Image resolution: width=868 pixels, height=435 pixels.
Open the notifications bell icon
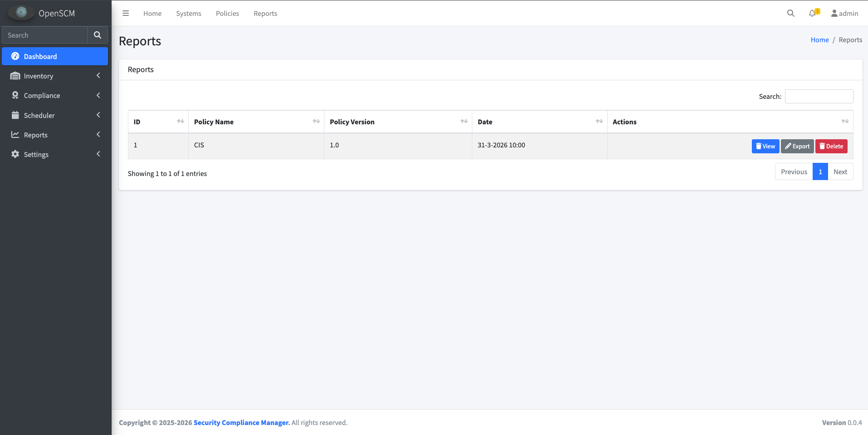click(x=812, y=14)
